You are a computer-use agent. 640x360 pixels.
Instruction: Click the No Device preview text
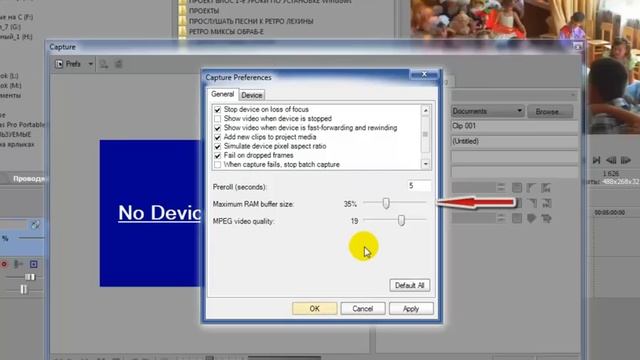click(x=159, y=213)
